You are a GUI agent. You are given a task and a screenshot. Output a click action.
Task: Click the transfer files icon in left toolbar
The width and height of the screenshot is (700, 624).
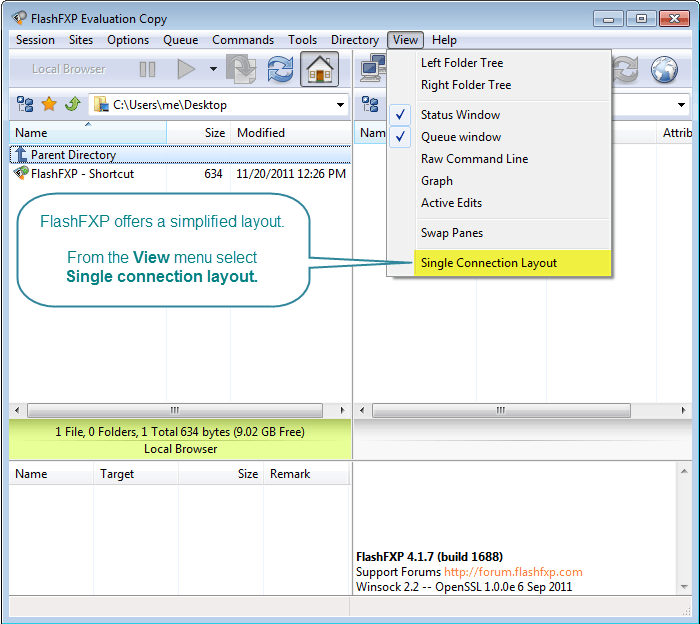click(241, 69)
